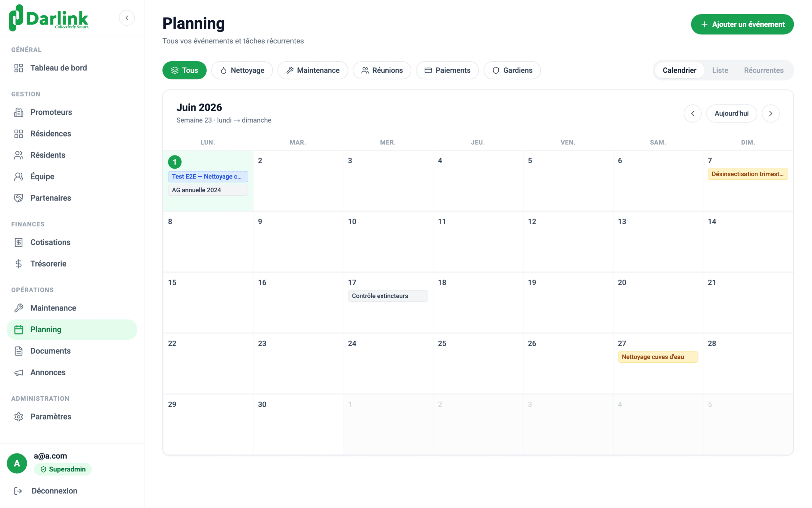Open the Nettoyage cuves d'eau event
Screen dimensions: 812x508
(x=658, y=357)
